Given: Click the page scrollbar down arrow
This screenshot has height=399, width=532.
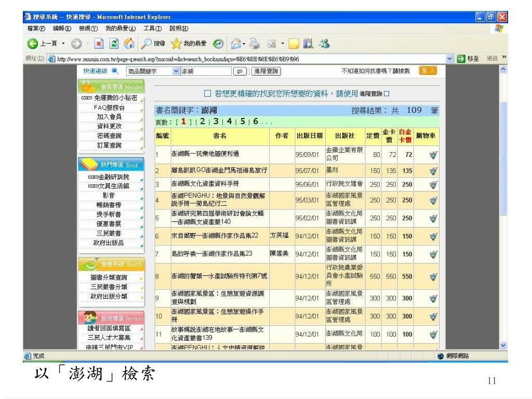Looking at the screenshot, I should pos(503,345).
